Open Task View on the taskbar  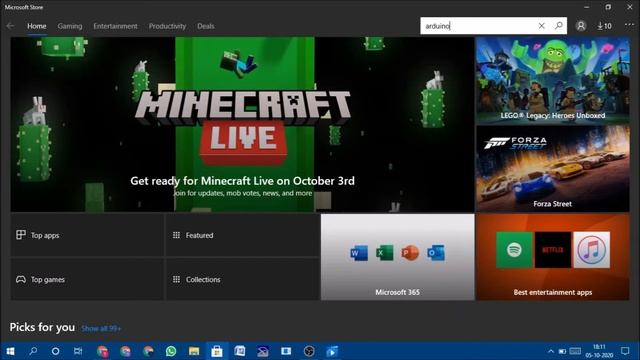(78, 351)
